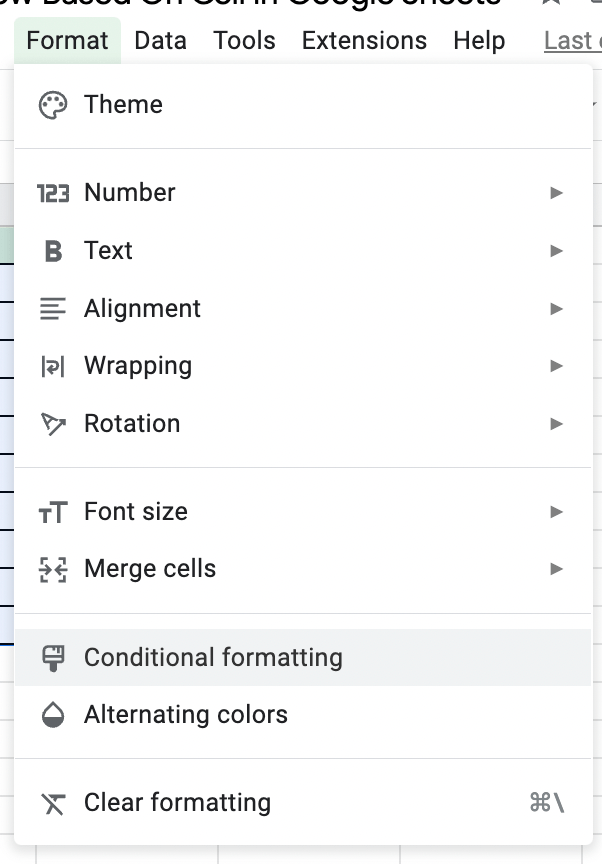Click the Rotation icon

(x=53, y=424)
